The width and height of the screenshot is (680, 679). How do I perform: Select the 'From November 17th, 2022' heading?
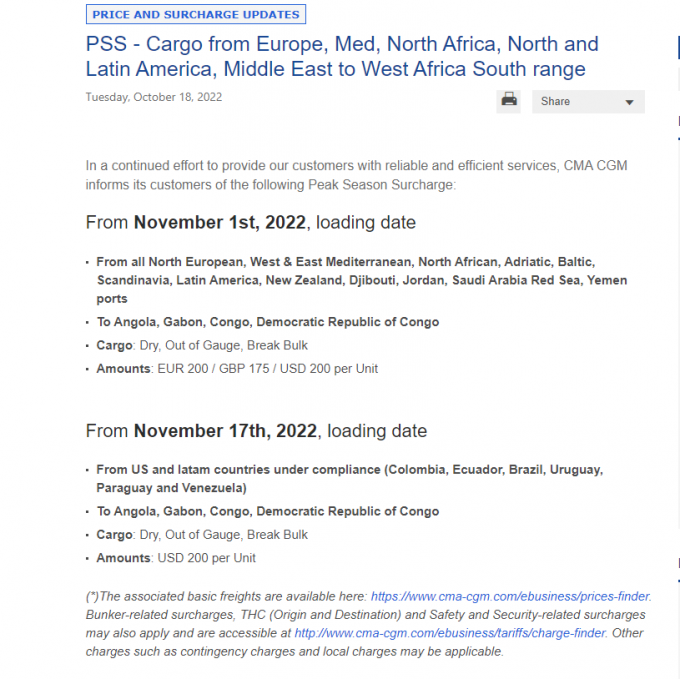point(256,431)
